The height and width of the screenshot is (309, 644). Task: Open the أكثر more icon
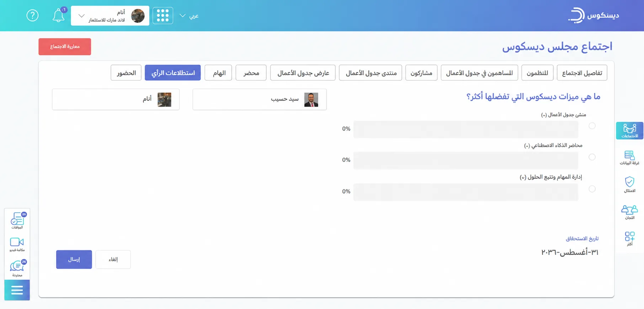[x=629, y=239]
